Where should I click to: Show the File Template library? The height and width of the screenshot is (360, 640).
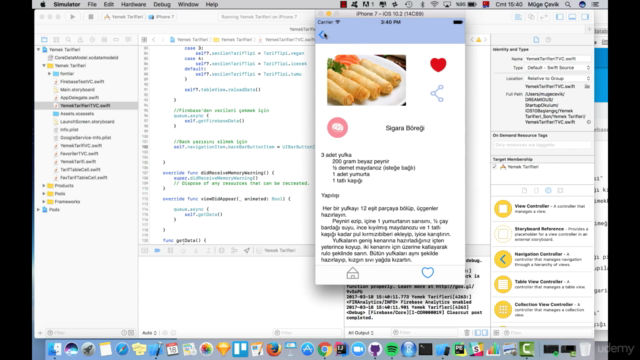click(524, 190)
